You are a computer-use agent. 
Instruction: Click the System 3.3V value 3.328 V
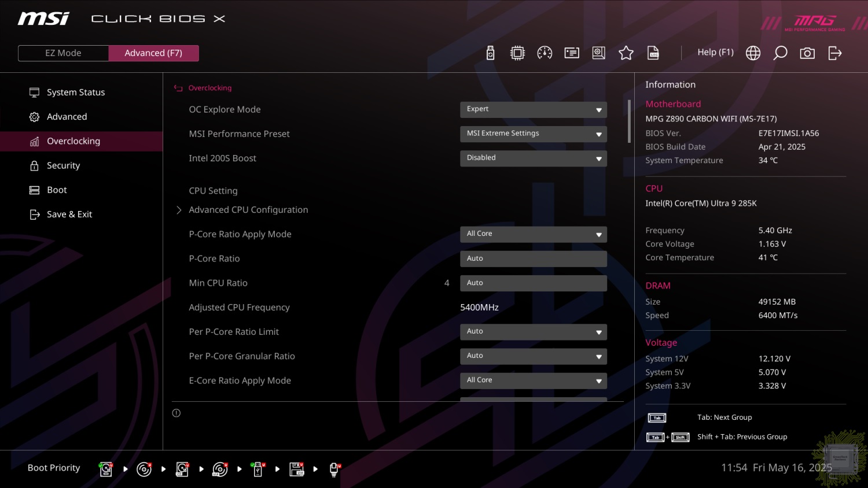tap(772, 386)
